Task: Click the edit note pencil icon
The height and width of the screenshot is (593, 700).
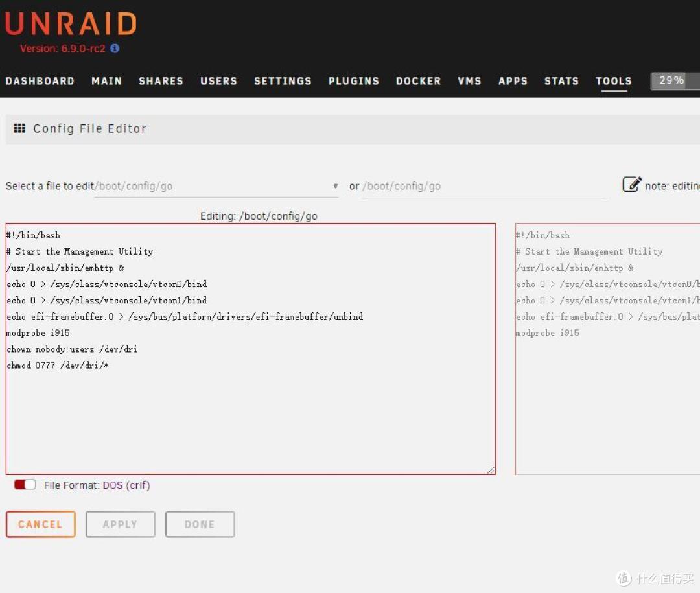Action: [631, 185]
